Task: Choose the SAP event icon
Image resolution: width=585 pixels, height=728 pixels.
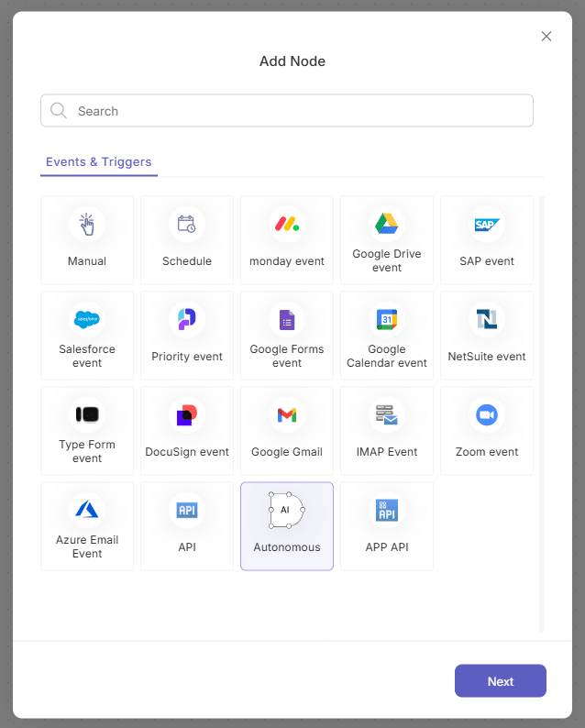Action: [487, 225]
